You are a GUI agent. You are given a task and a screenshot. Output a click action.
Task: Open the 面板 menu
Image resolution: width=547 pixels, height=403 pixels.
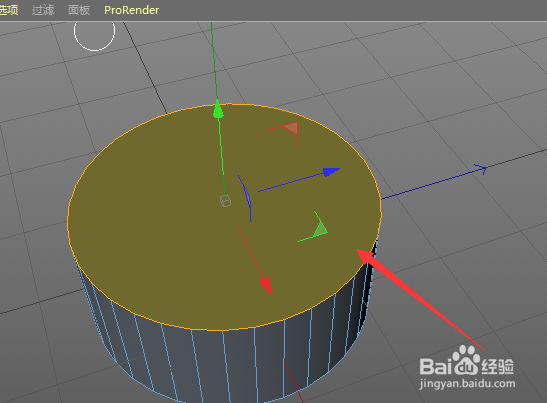79,10
